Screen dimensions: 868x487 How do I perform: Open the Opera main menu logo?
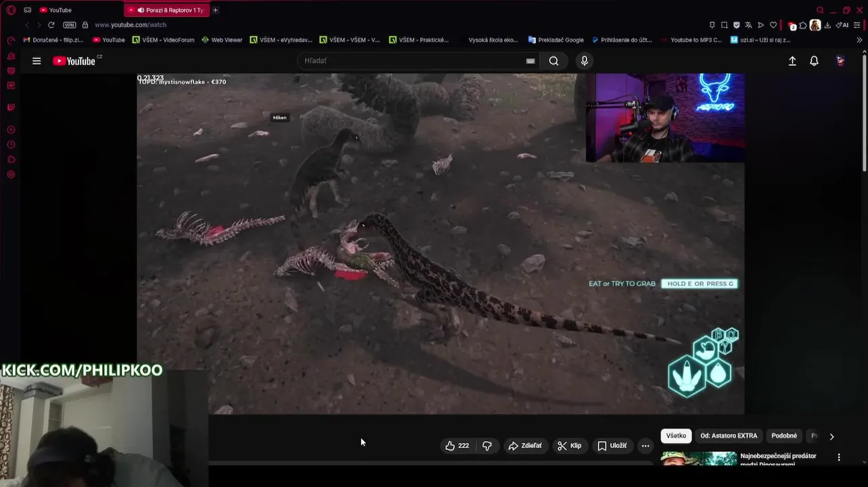(x=11, y=10)
